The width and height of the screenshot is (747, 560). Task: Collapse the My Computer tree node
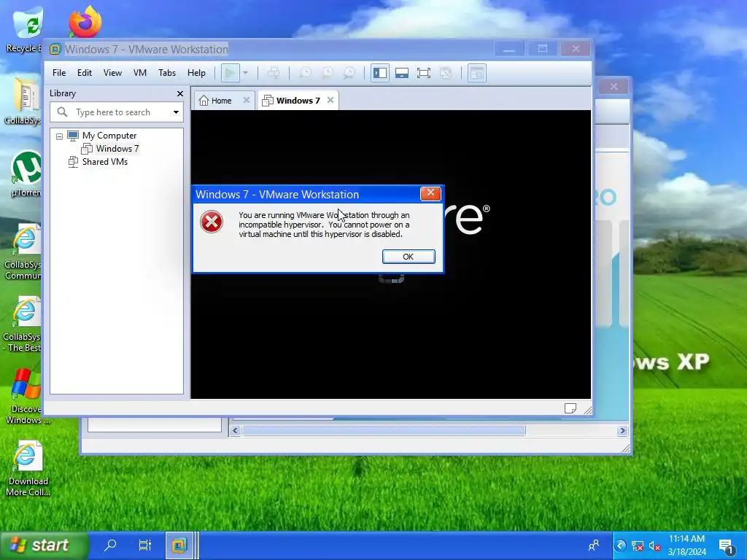click(x=60, y=136)
